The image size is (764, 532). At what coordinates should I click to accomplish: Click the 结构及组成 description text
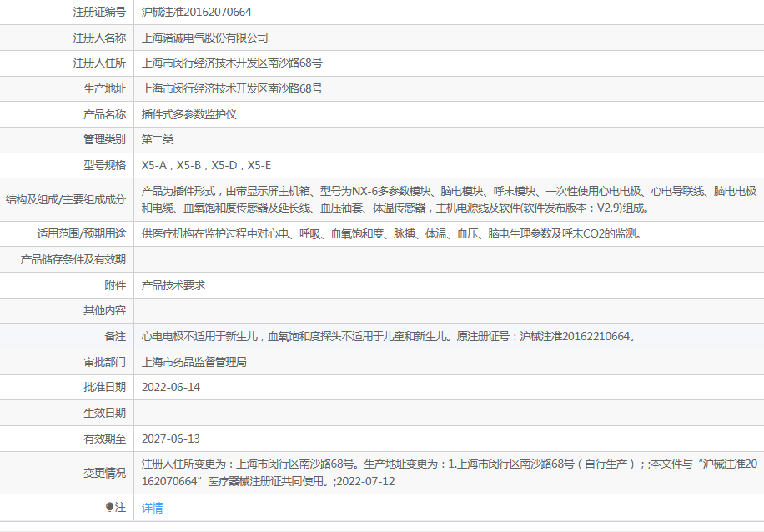click(x=449, y=200)
